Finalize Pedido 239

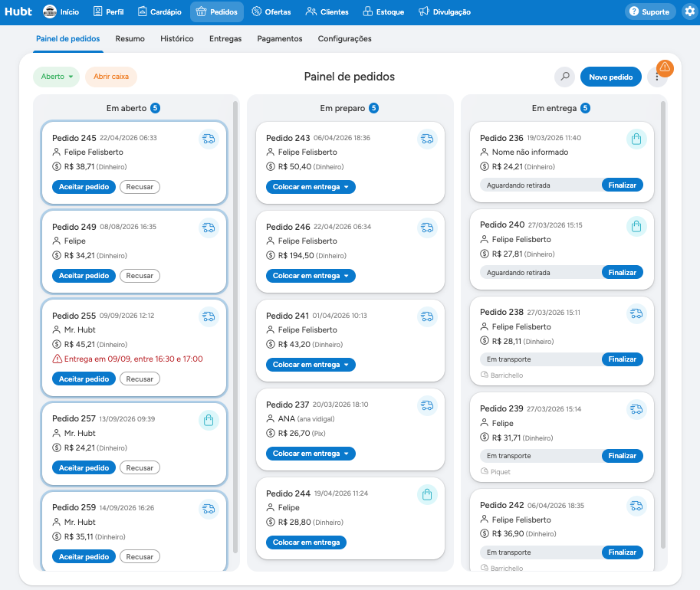[623, 456]
